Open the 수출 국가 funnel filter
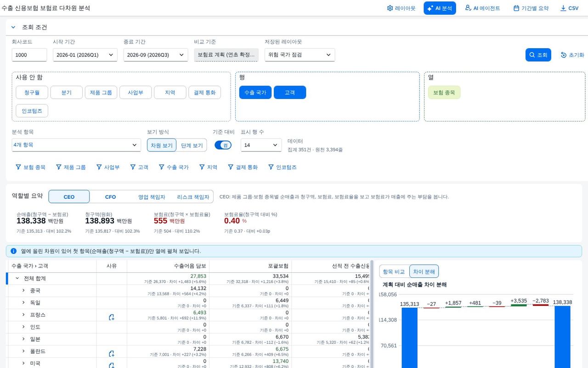Image resolution: width=588 pixels, height=368 pixels. coord(174,167)
